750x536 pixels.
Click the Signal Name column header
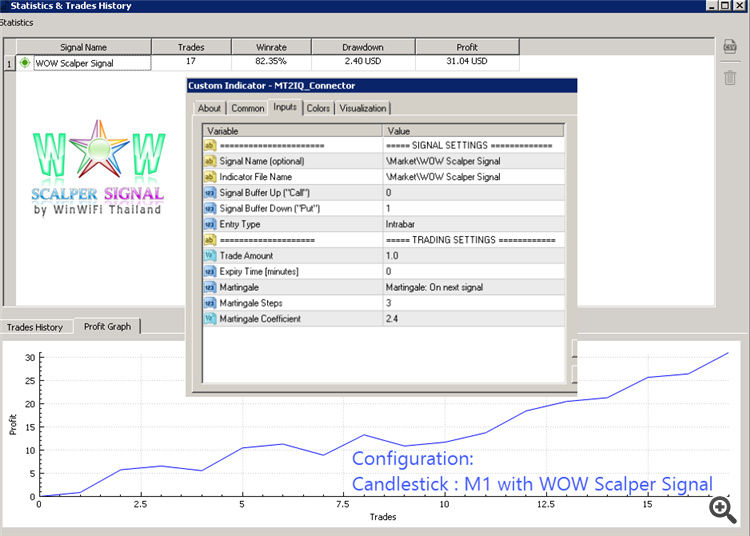pos(84,47)
